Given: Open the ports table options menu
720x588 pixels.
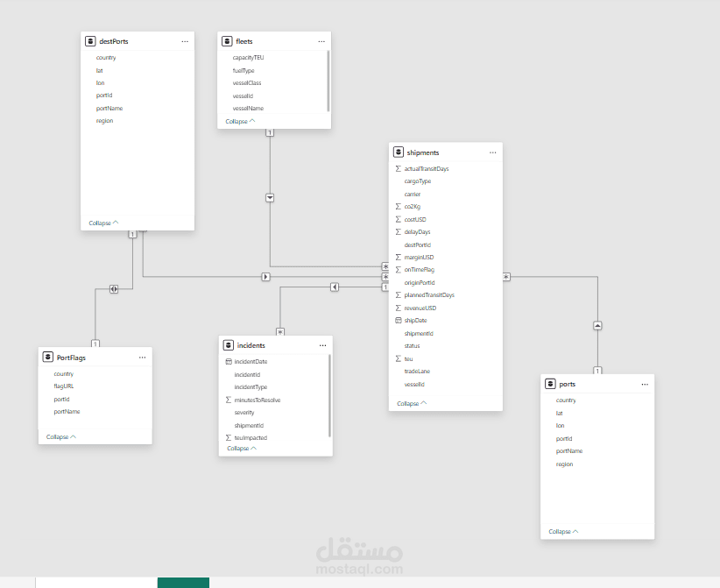Looking at the screenshot, I should tap(645, 384).
